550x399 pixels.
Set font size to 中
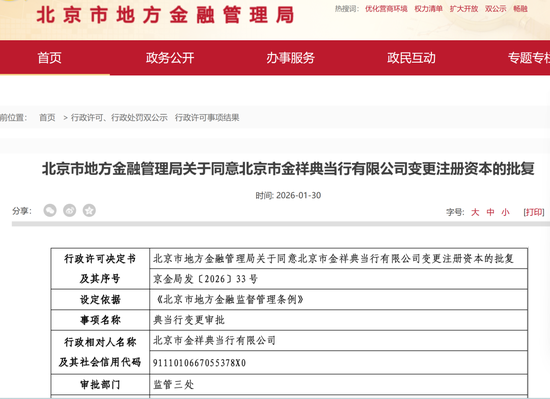[x=490, y=212]
